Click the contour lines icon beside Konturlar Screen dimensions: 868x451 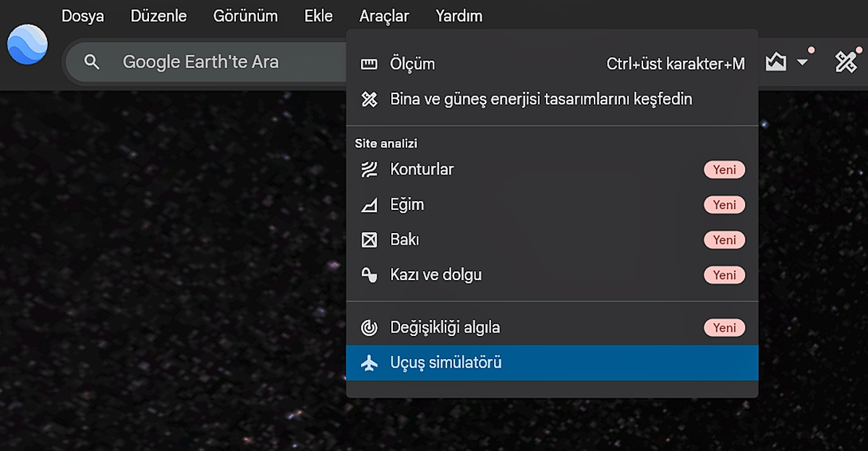point(369,169)
